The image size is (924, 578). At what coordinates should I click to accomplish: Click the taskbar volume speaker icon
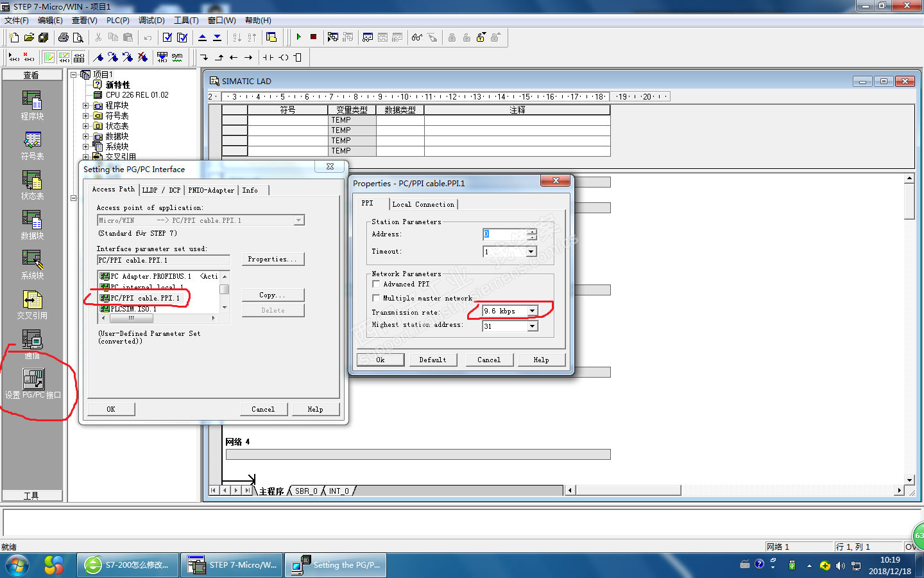[841, 566]
